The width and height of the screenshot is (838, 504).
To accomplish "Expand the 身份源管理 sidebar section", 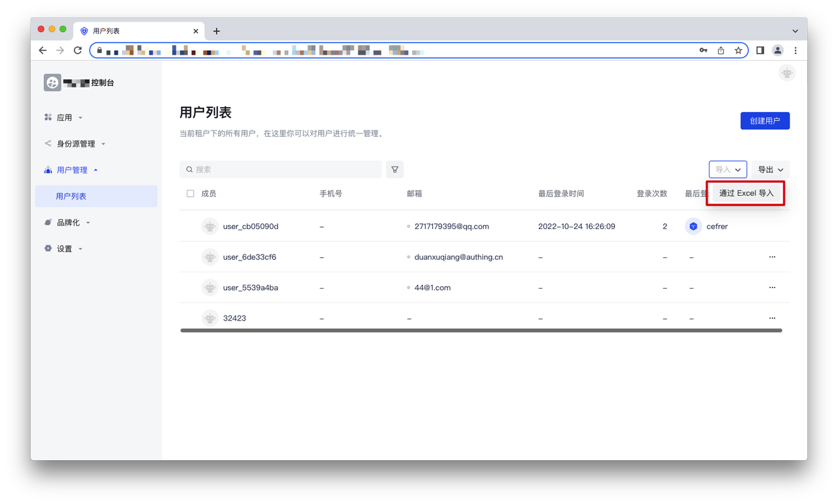I will tap(76, 144).
